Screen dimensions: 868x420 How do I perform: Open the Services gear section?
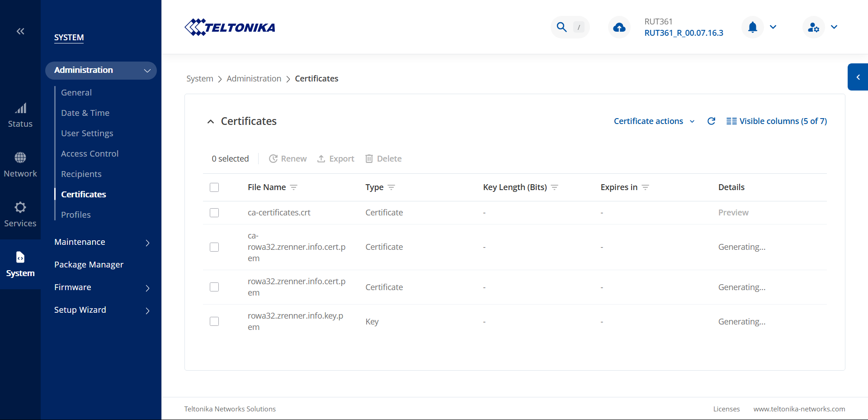[20, 215]
